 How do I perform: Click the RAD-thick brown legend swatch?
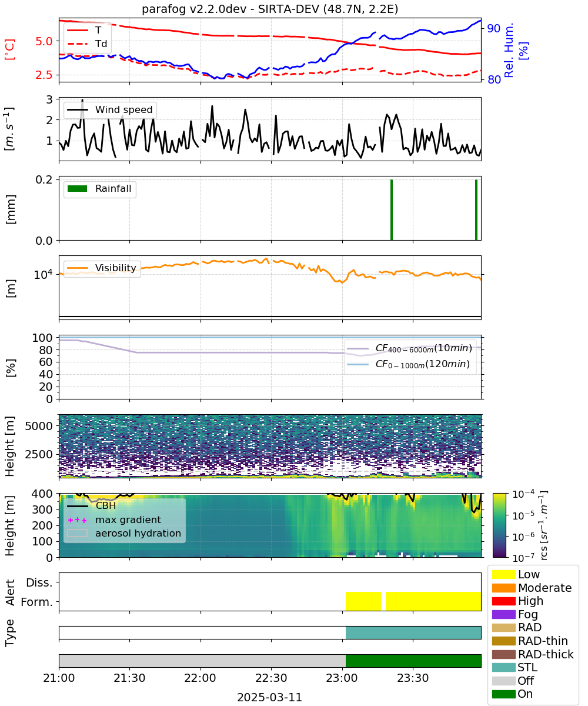pyautogui.click(x=503, y=654)
